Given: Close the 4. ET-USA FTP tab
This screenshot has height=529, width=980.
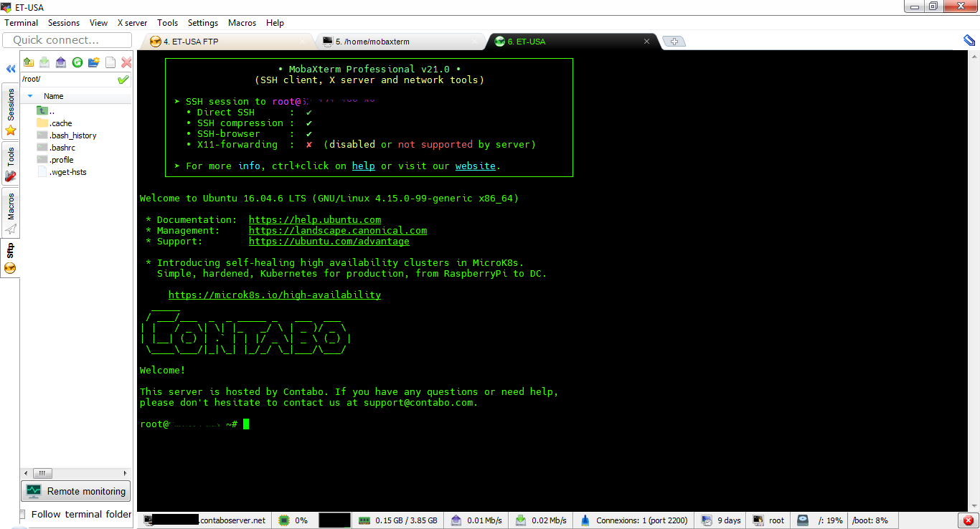Looking at the screenshot, I should coord(302,42).
